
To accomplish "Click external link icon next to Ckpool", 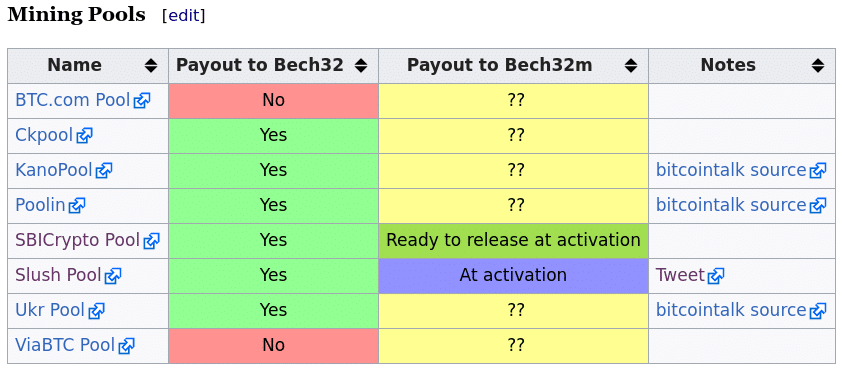I will pos(84,135).
